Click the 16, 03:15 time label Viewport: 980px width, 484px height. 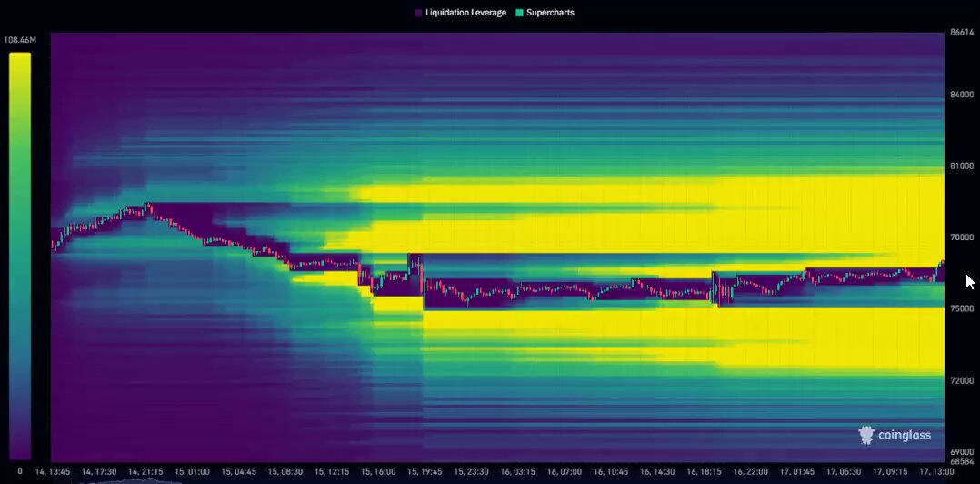[x=517, y=471]
